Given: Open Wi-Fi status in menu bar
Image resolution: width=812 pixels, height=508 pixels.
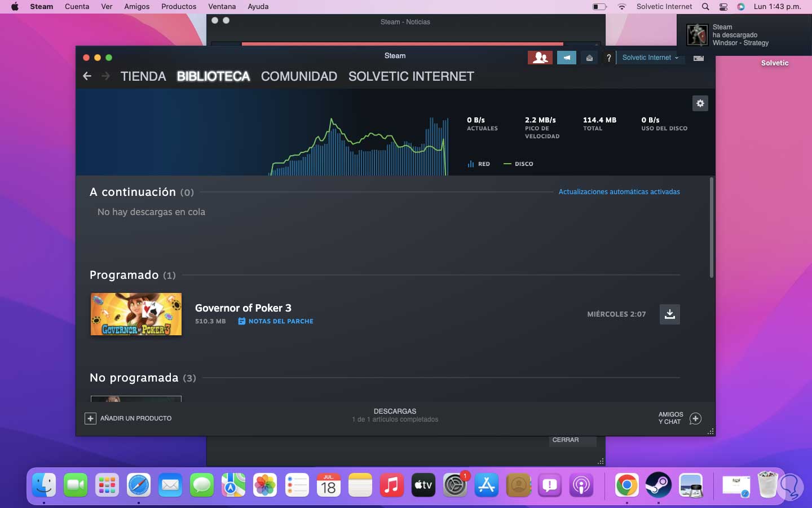Looking at the screenshot, I should point(622,7).
